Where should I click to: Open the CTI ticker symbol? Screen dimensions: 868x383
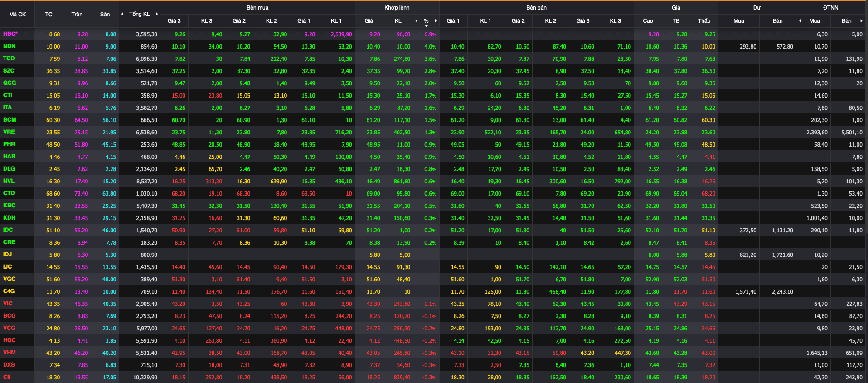tap(8, 95)
